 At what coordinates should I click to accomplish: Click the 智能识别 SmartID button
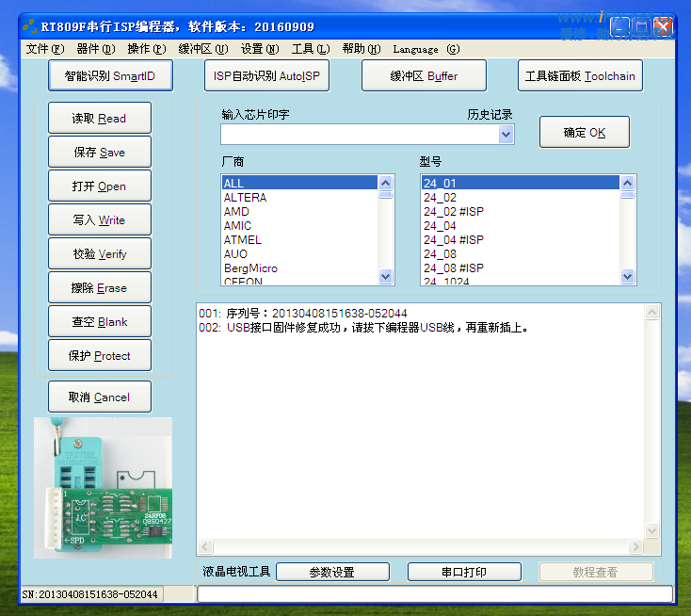point(110,76)
